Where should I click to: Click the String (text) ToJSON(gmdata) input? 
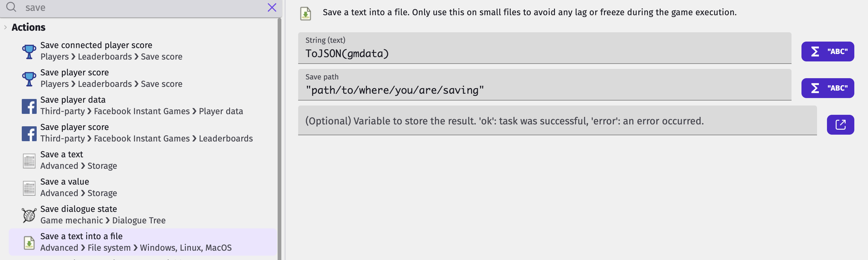[544, 48]
